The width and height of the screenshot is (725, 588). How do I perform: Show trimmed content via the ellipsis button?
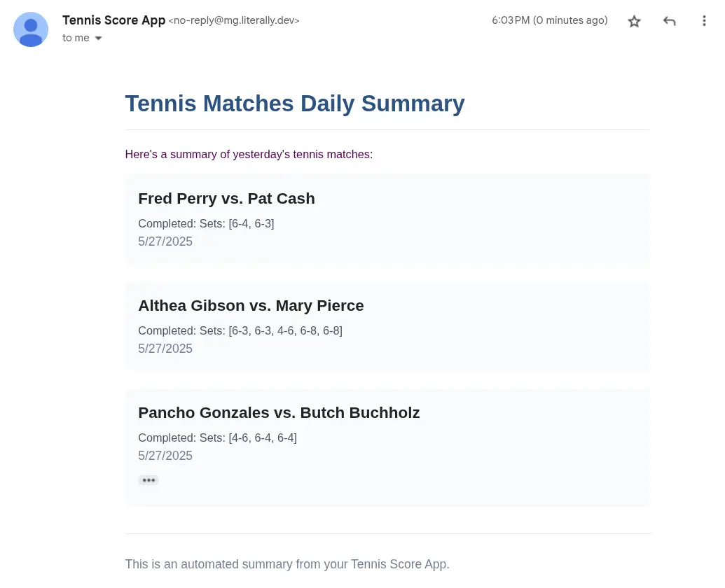coord(149,480)
